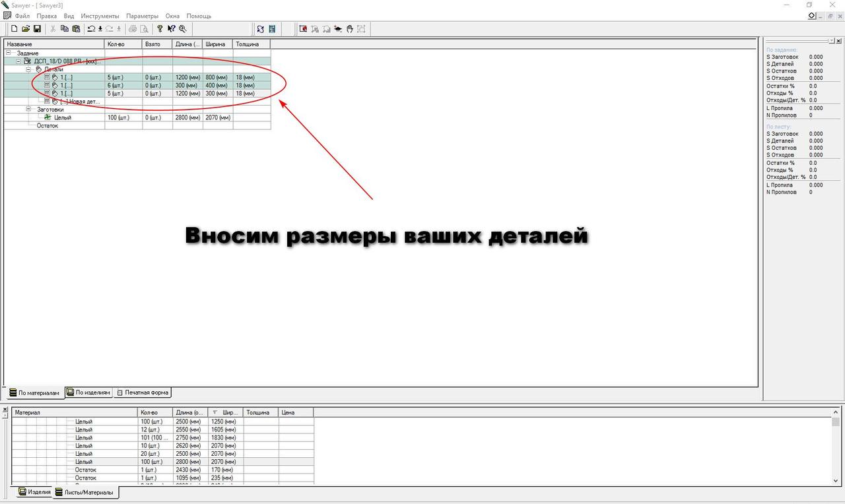Create a new file via toolbar

click(x=15, y=29)
